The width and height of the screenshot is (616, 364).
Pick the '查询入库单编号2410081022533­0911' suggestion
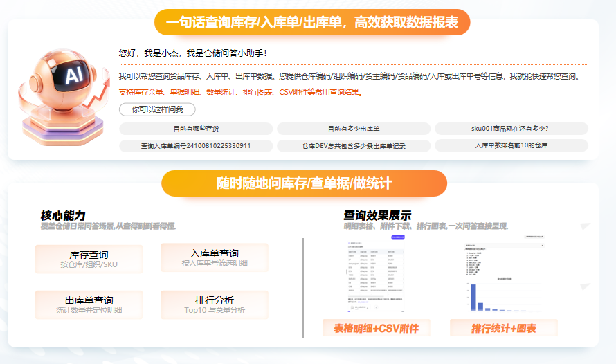click(196, 146)
